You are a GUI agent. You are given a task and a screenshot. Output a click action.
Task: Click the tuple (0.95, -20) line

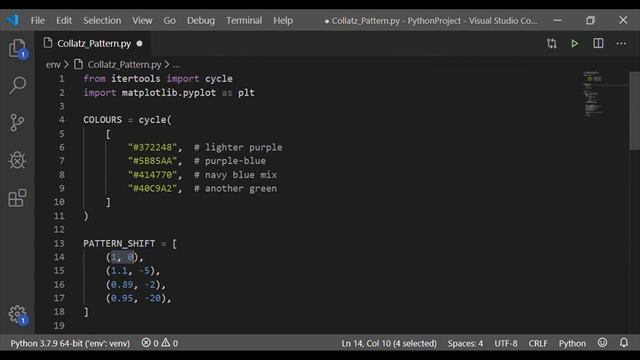[138, 298]
